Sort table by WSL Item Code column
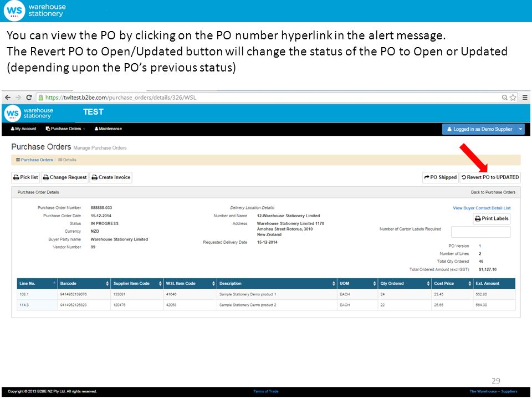This screenshot has width=532, height=399. (190, 283)
